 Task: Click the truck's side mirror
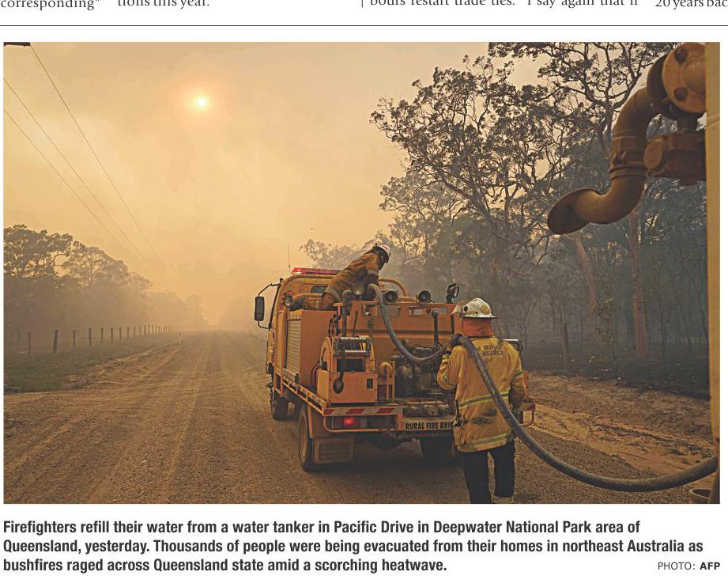pos(259,309)
